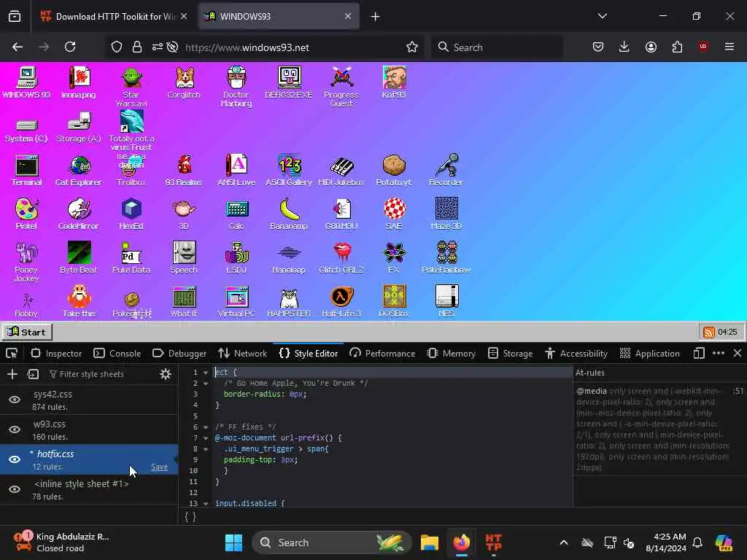Image resolution: width=747 pixels, height=560 pixels.
Task: Open the Style Editor options gear menu
Action: tap(166, 374)
